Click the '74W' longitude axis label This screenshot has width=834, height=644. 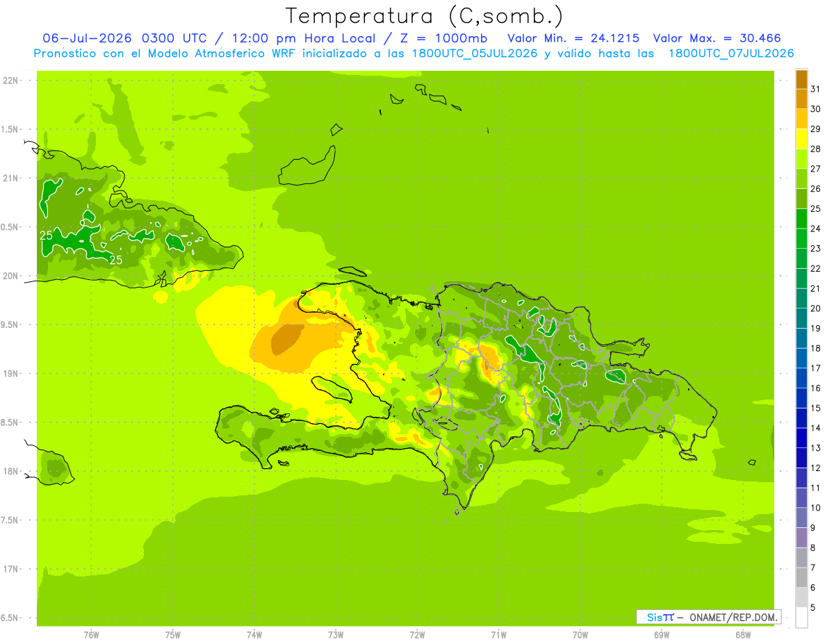coord(254,634)
